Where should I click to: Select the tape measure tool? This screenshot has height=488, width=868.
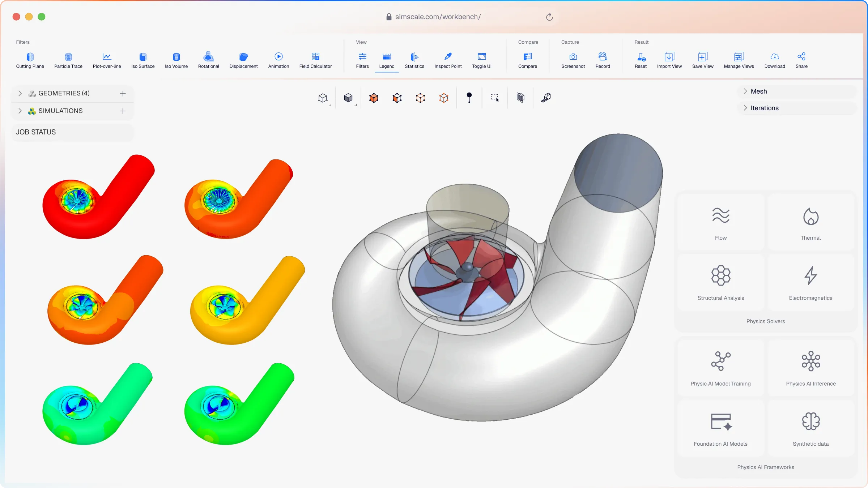click(546, 98)
